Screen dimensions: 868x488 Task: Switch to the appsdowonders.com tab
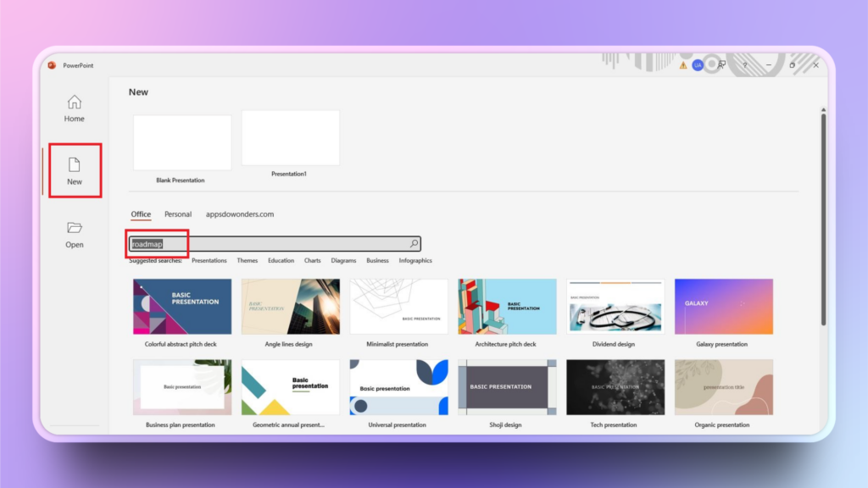(240, 214)
